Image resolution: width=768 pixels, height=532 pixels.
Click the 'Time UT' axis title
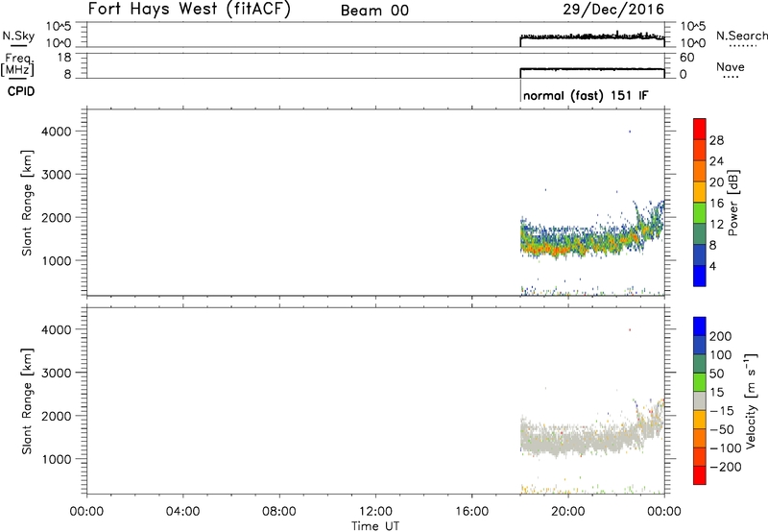375,526
